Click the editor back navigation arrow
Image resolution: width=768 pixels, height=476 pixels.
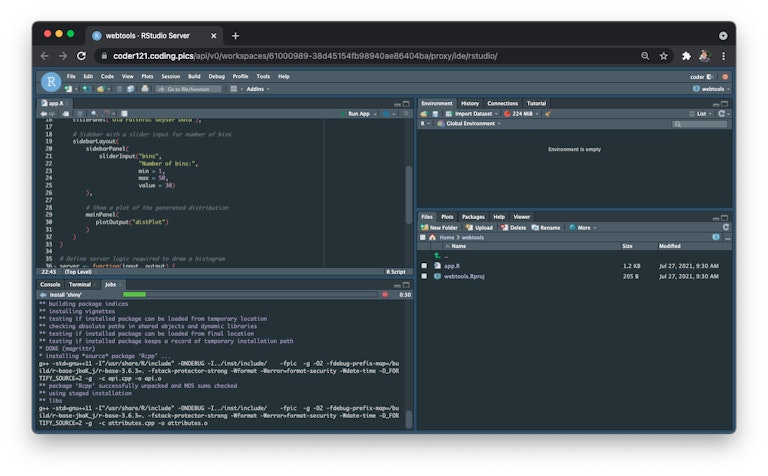44,114
